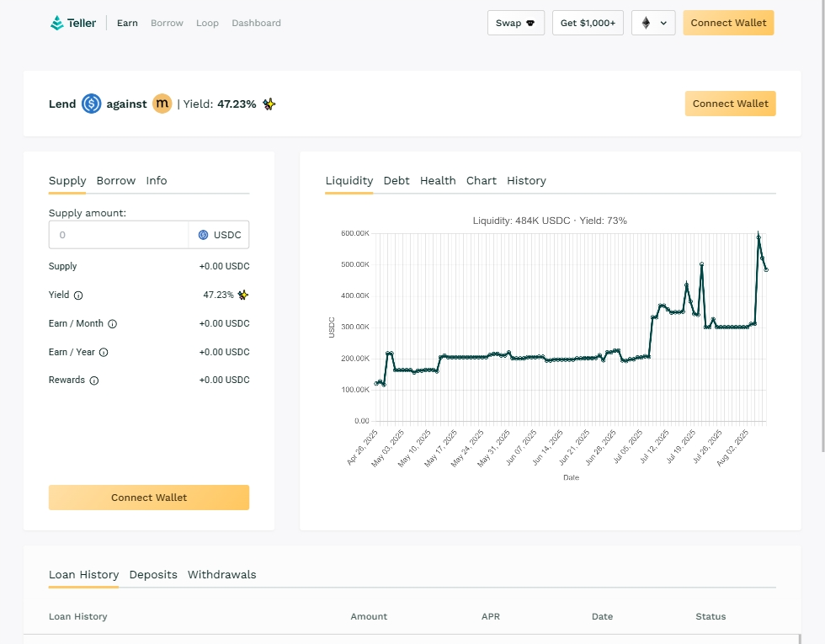Viewport: 825px width, 644px height.
Task: Click the APR column header
Action: (490, 616)
